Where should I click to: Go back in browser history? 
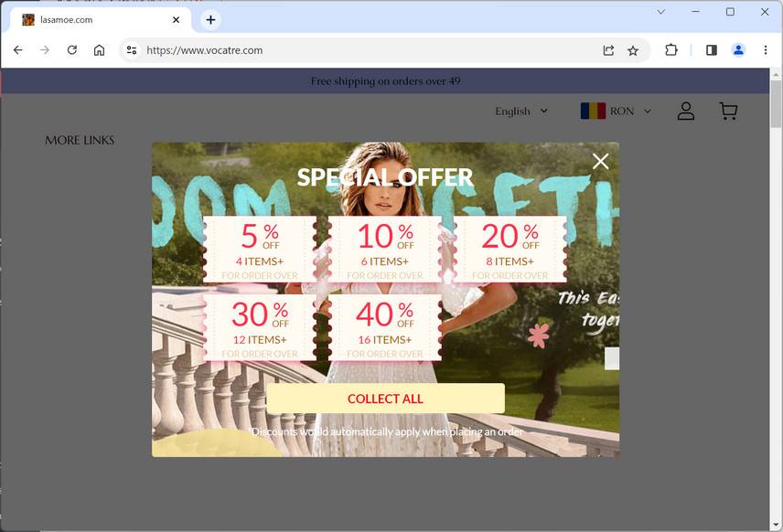point(18,50)
